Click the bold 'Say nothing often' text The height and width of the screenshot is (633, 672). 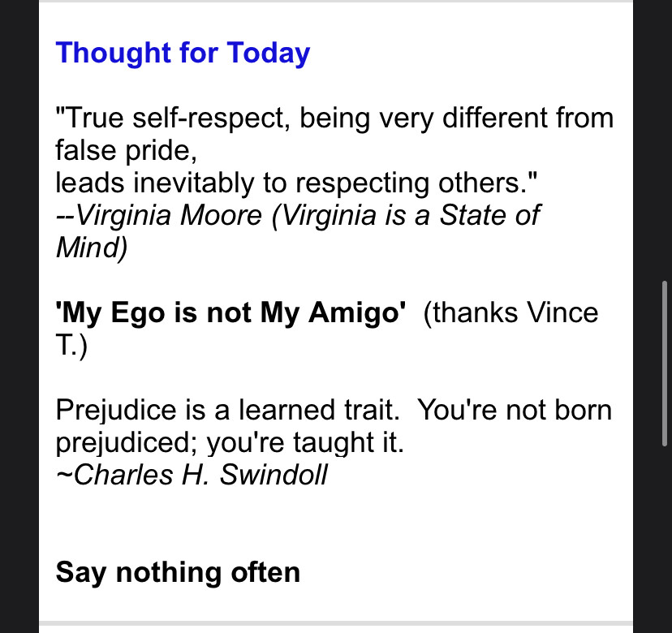pos(178,573)
